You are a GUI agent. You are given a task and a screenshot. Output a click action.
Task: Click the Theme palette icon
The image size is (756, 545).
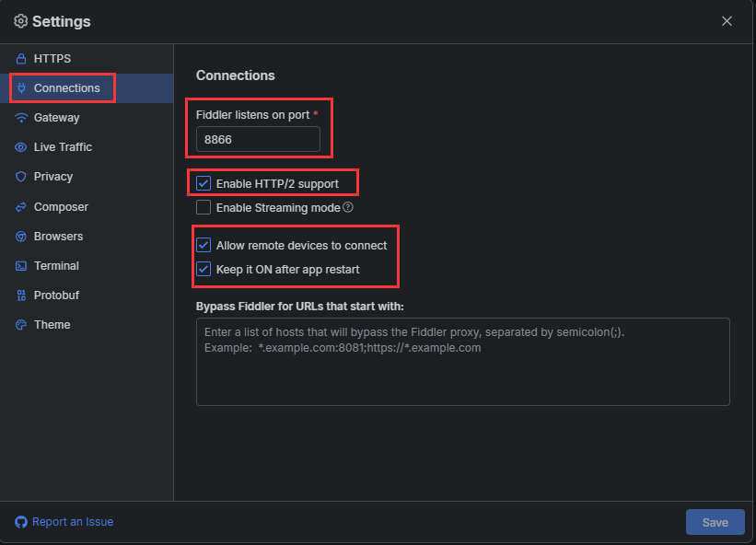pyautogui.click(x=21, y=325)
